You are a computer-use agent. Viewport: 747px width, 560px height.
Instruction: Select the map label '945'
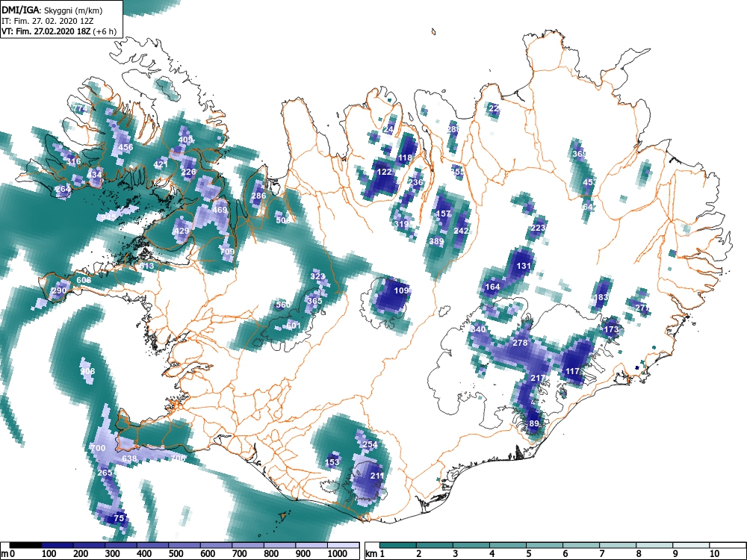click(x=108, y=217)
